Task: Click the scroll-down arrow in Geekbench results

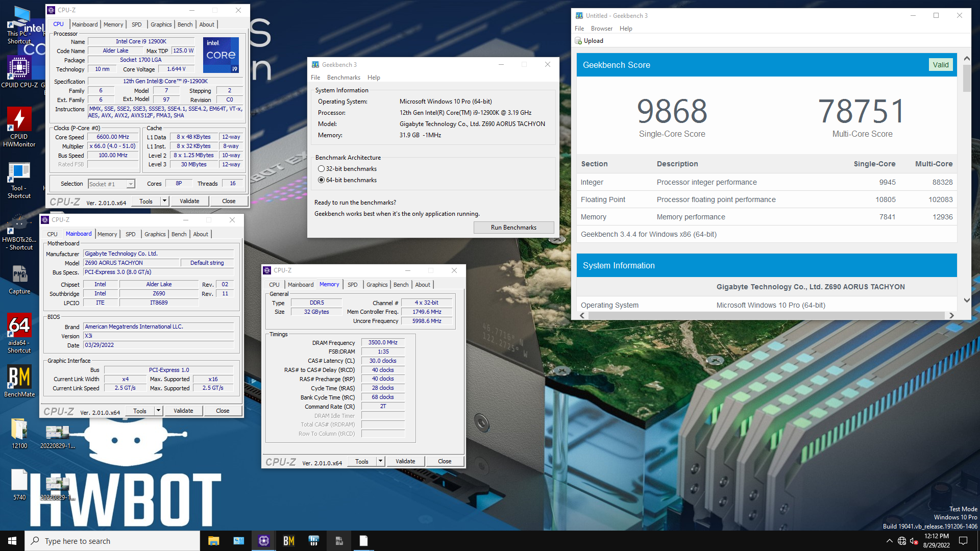Action: coord(967,300)
